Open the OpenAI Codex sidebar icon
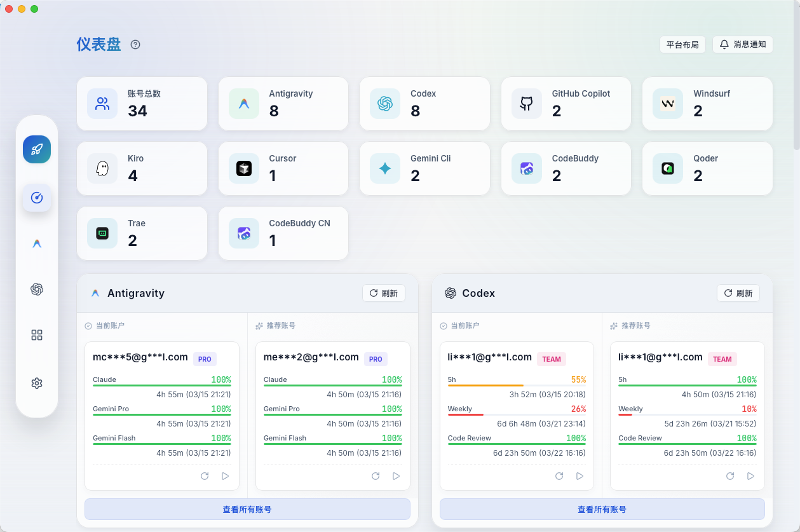 (36, 289)
